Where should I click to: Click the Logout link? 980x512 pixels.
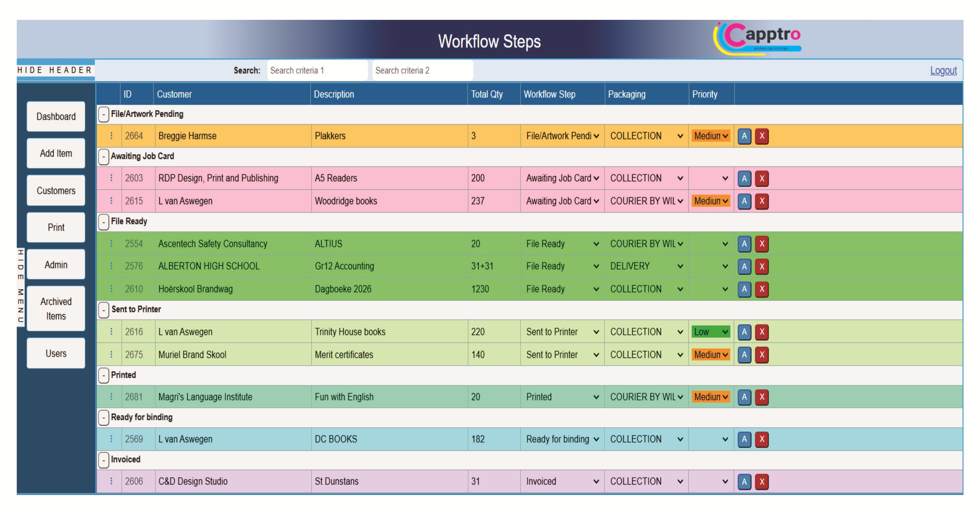pos(943,70)
